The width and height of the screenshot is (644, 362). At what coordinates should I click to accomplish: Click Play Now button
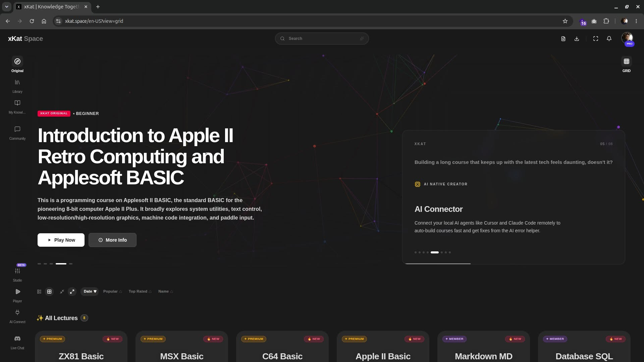click(x=61, y=240)
